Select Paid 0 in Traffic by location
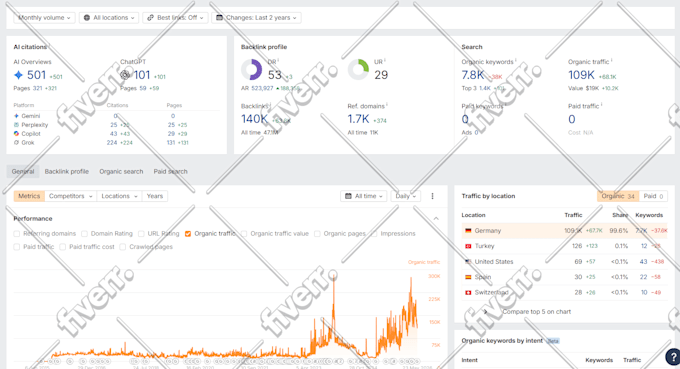This screenshot has width=680, height=369. (x=653, y=196)
